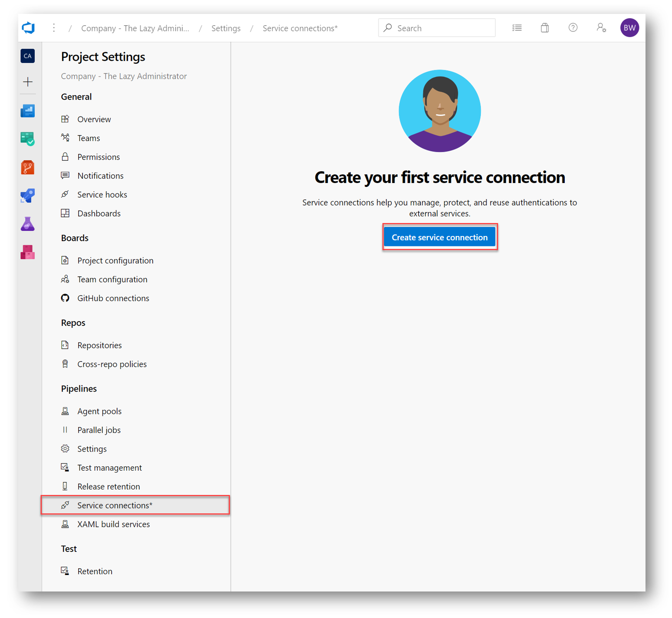Click the Service connections plug icon

tap(65, 505)
